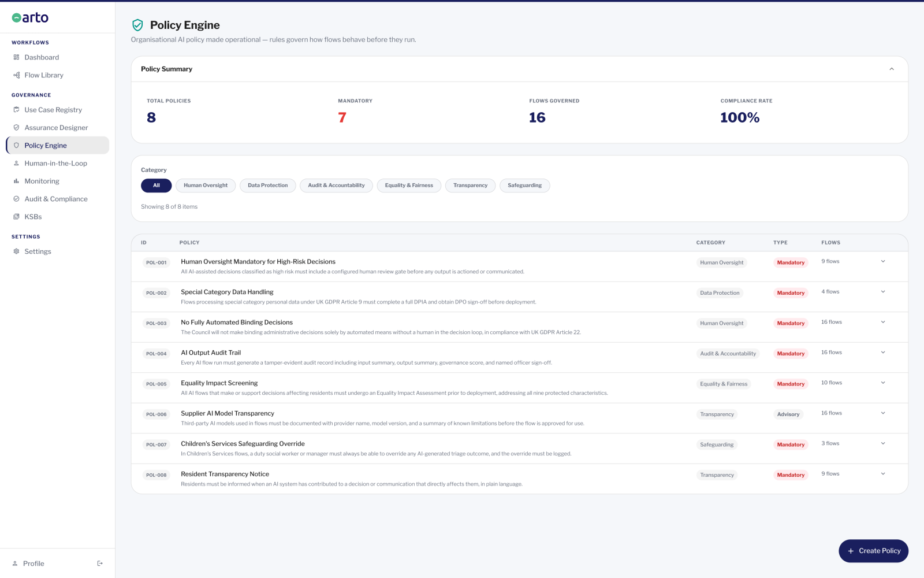Screen dimensions: 924x578
Task: Click the POL-001 ID badge
Action: (156, 262)
